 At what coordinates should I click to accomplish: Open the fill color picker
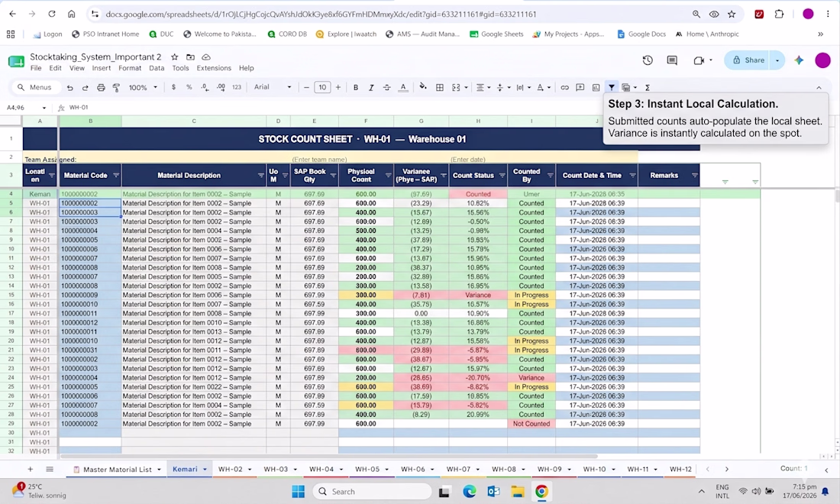click(x=423, y=87)
